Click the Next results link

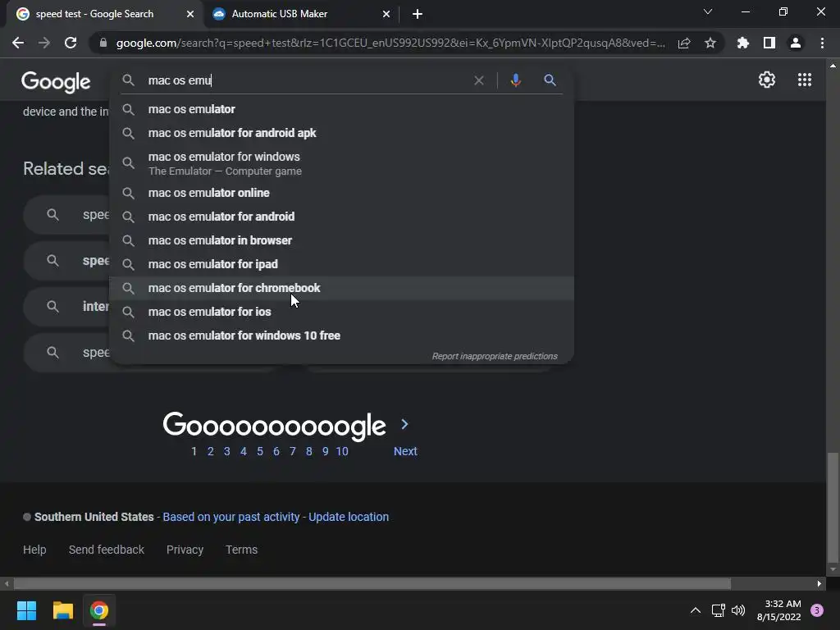[x=405, y=452]
